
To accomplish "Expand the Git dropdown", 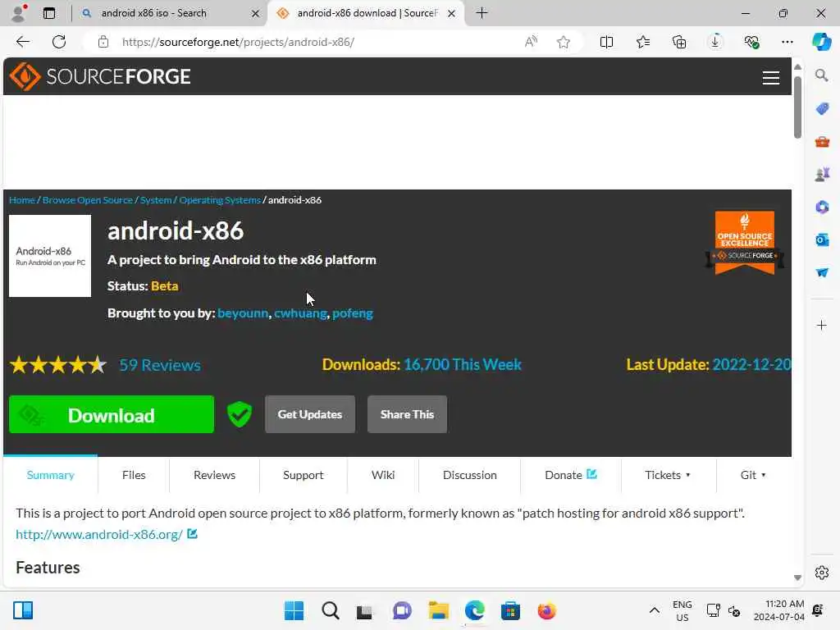I will [x=753, y=475].
